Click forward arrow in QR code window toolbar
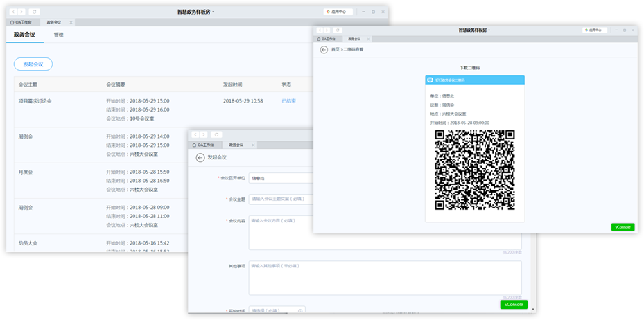The height and width of the screenshot is (320, 644). (x=327, y=30)
